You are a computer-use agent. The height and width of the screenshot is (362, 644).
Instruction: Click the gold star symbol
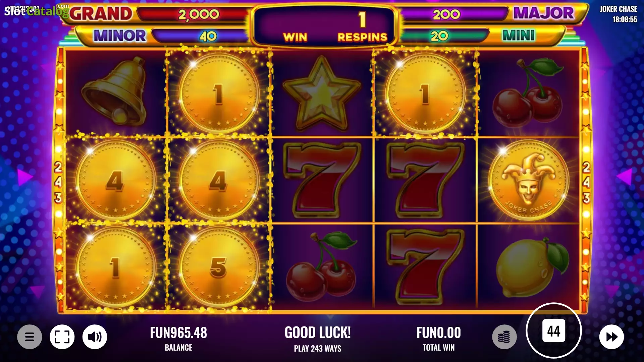pos(322,93)
